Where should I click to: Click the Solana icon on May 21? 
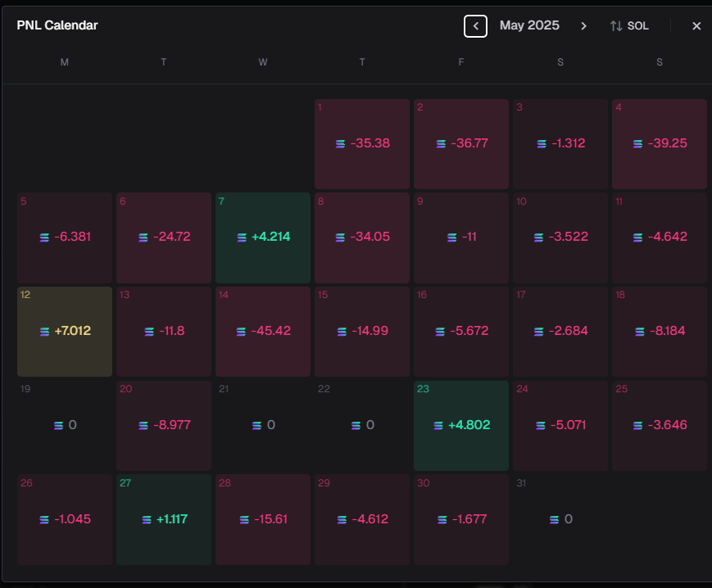(257, 426)
